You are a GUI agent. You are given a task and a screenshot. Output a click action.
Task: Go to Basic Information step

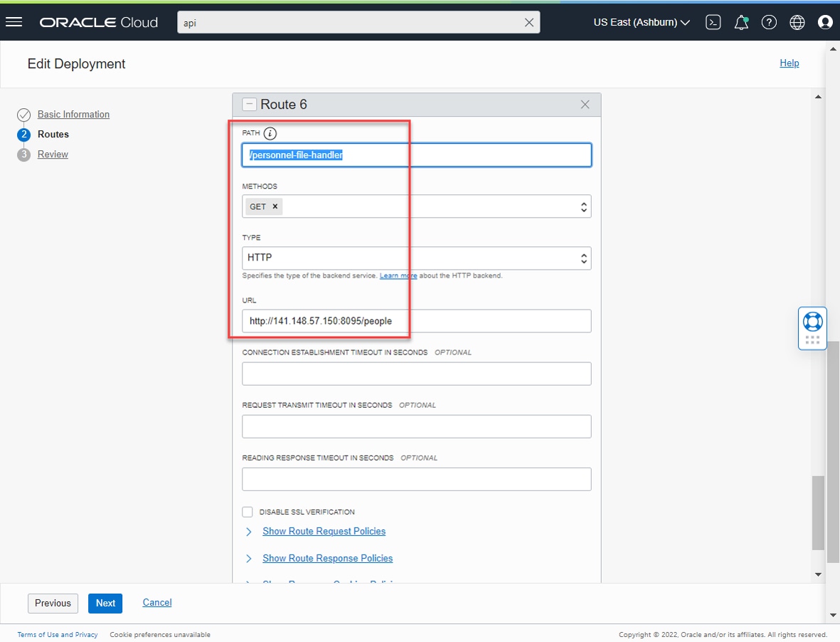click(73, 115)
